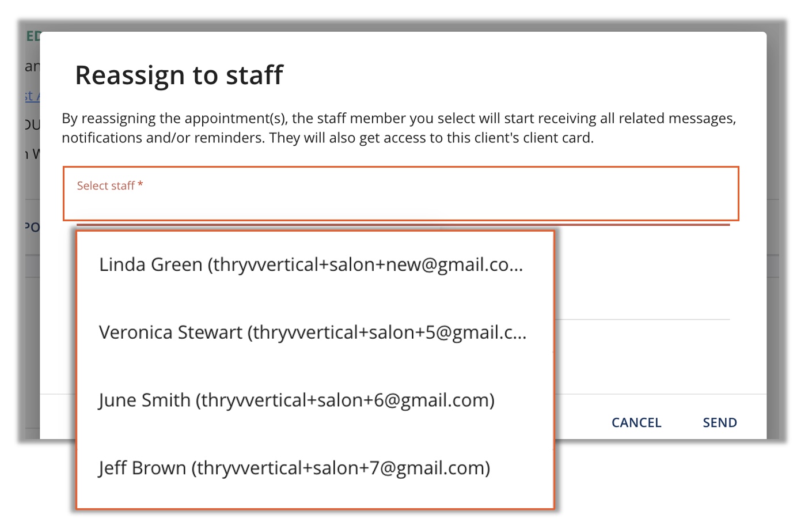Click June Smith's salon+6 email text
This screenshot has width=812, height=522.
click(x=345, y=400)
